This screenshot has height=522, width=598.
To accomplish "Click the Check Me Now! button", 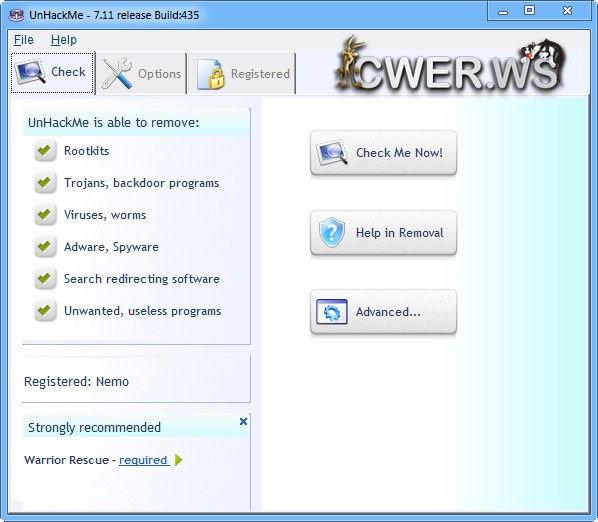I will pyautogui.click(x=383, y=153).
